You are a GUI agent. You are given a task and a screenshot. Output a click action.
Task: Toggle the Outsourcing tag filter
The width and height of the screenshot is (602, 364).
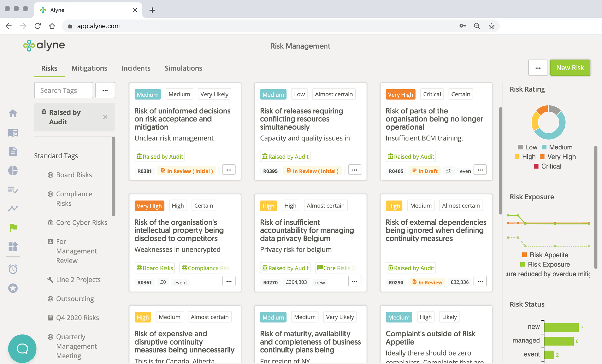[x=75, y=299]
